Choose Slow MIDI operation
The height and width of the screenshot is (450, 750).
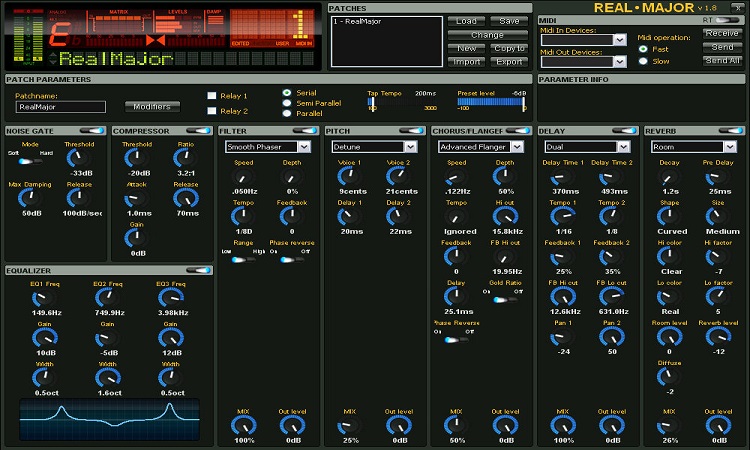tap(644, 61)
